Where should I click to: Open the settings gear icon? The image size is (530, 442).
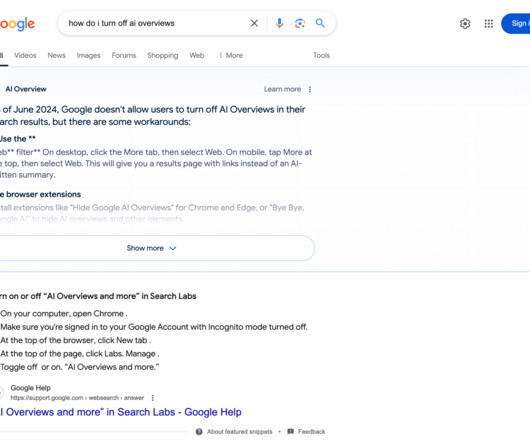tap(465, 24)
